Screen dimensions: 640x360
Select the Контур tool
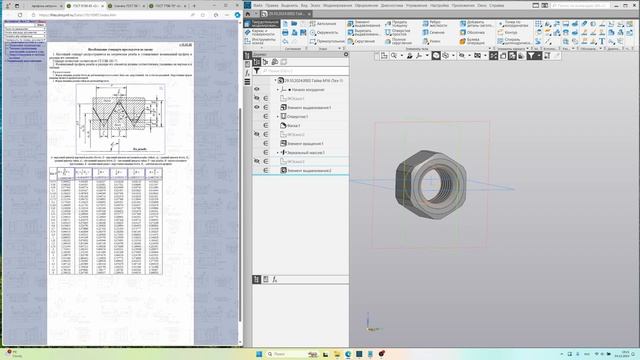pos(507,32)
